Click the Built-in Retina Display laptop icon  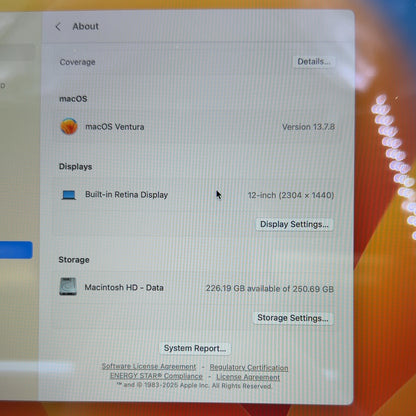[69, 195]
